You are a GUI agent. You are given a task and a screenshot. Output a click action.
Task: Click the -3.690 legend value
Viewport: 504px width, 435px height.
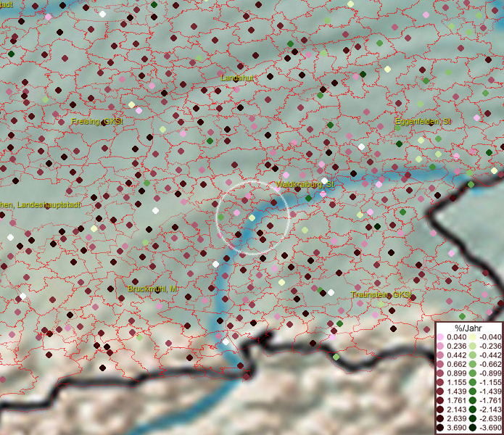490,428
